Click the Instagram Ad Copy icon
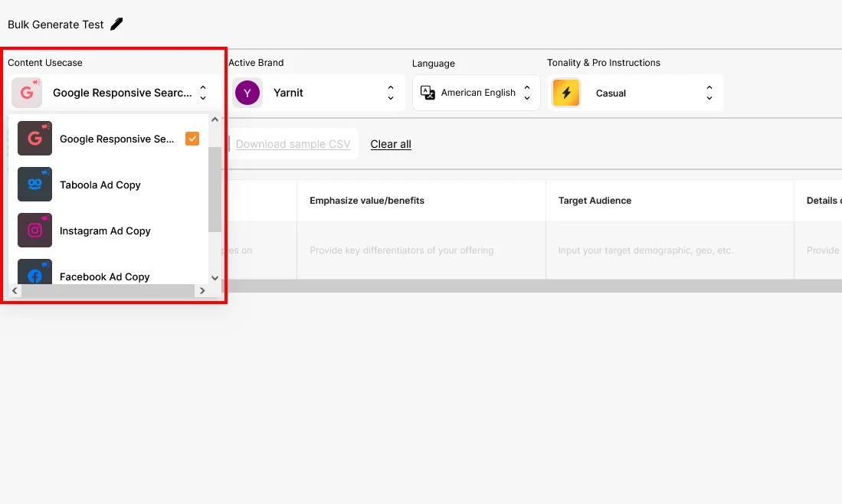842x504 pixels. tap(35, 231)
